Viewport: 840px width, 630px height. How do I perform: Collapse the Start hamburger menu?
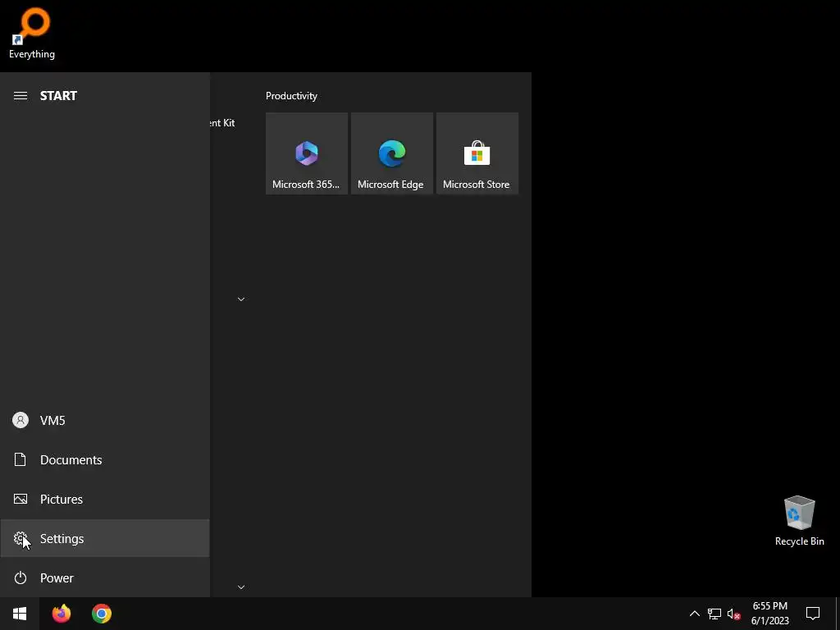[21, 96]
